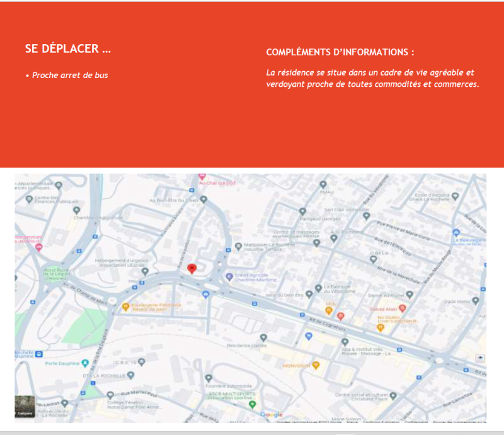Select the Centre Des Finances Publiques marker
The height and width of the screenshot is (435, 504).
tap(30, 199)
